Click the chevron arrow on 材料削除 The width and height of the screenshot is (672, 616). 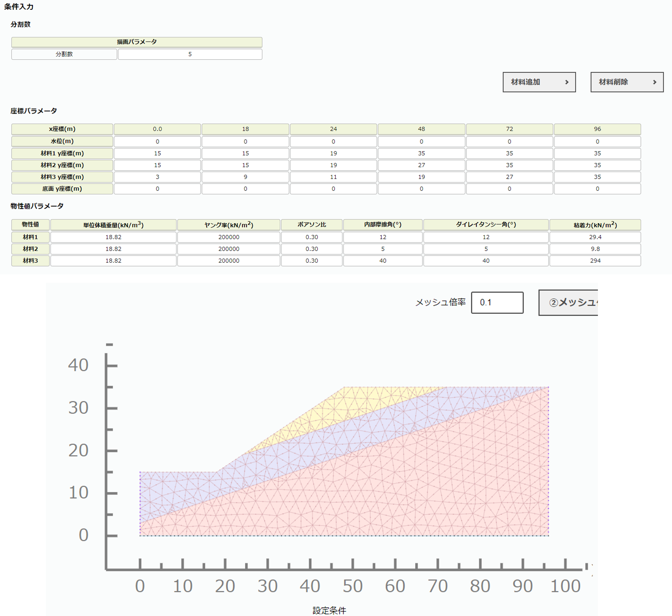[x=654, y=82]
